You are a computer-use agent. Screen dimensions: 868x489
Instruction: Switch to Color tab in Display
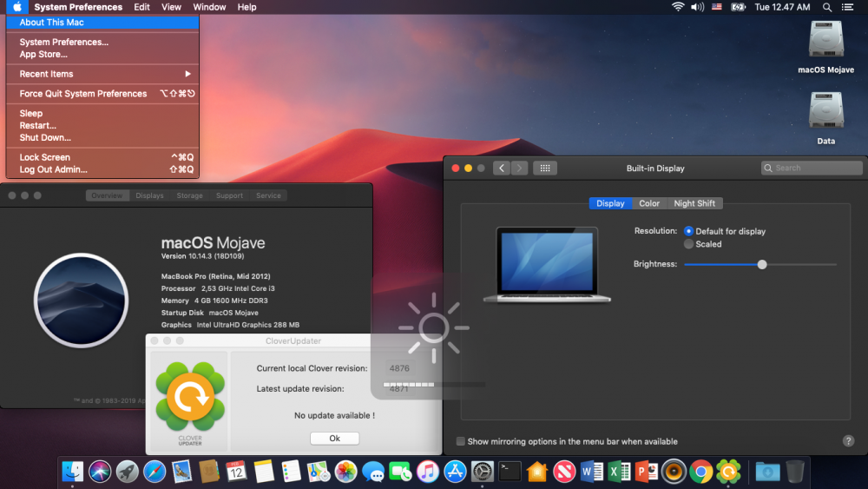[x=649, y=203]
